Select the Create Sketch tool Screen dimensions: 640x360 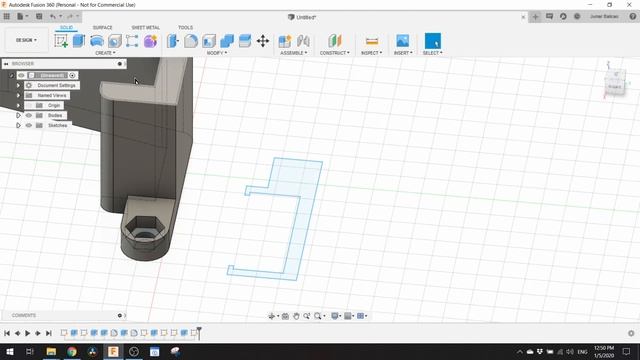(x=61, y=41)
